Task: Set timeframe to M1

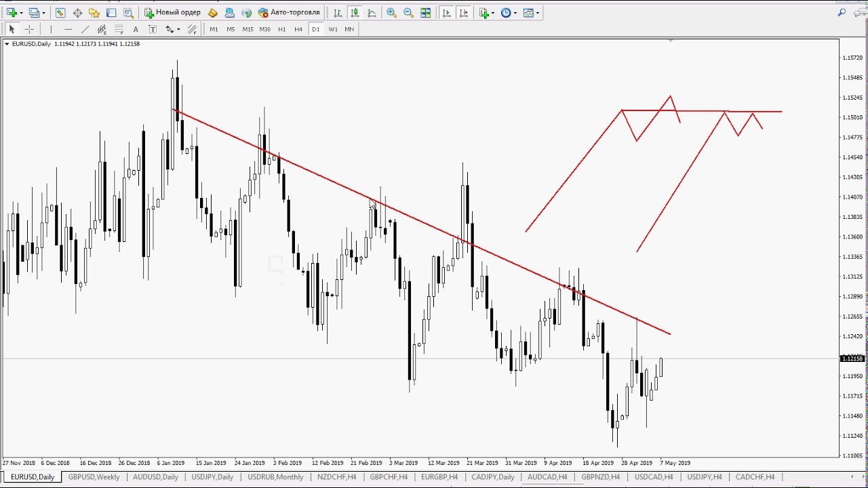Action: pos(214,29)
